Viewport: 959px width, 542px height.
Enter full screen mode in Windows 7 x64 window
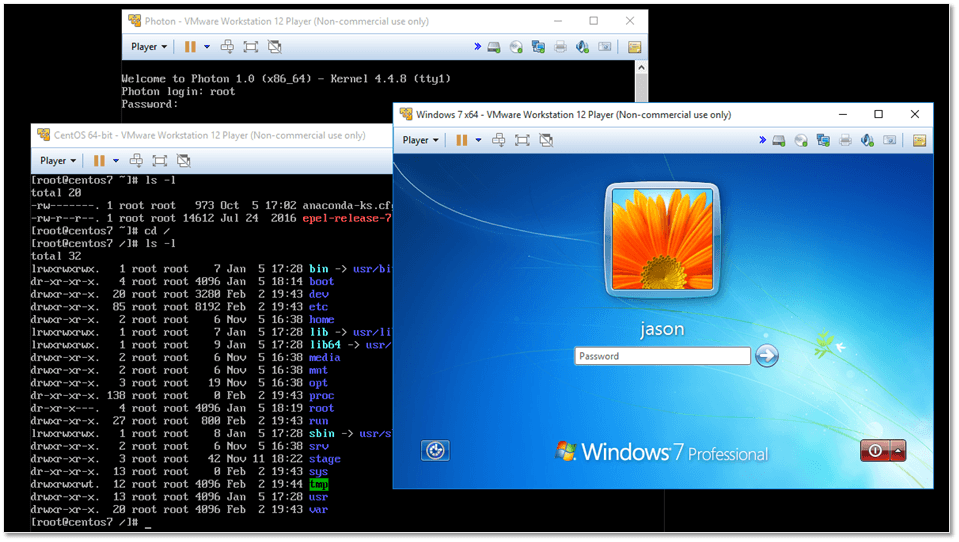click(x=522, y=140)
